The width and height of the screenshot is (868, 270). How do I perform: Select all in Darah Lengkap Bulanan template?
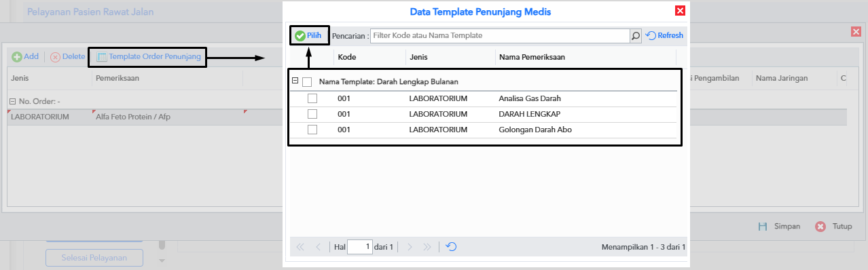point(307,82)
